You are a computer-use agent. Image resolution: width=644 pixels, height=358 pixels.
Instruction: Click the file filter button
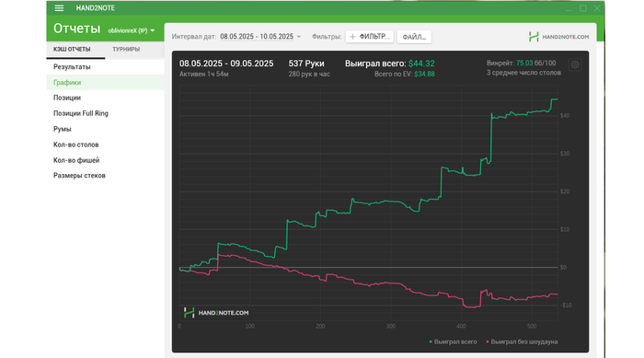[x=414, y=37]
